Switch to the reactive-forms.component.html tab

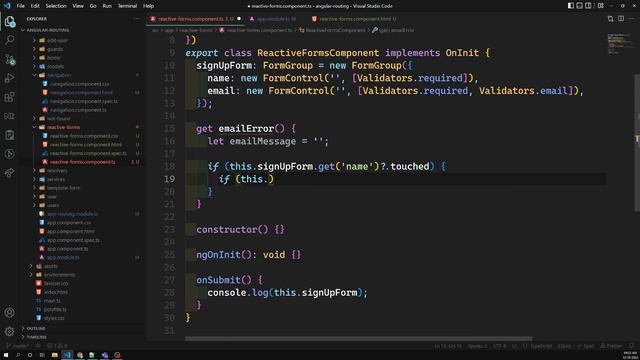[x=354, y=19]
